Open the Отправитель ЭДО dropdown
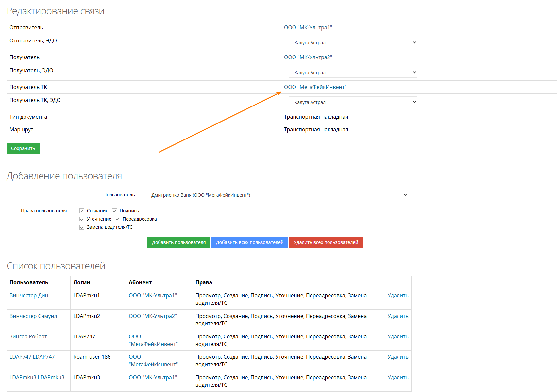This screenshot has height=392, width=557. (x=353, y=43)
